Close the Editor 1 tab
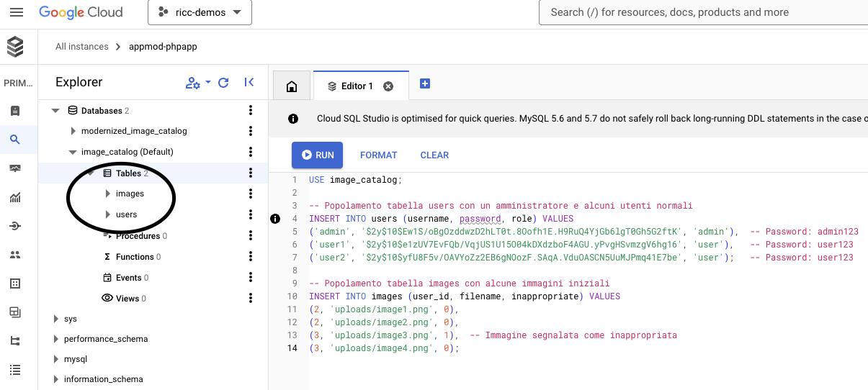Screen dimensions: 868x390 coord(388,86)
